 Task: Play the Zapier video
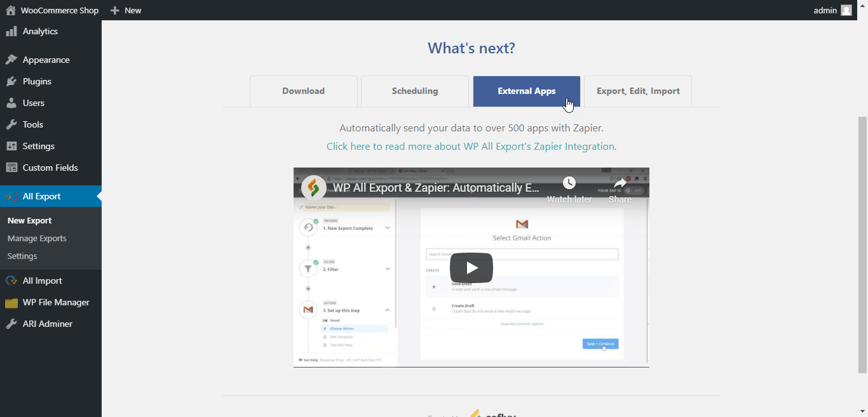tap(471, 268)
